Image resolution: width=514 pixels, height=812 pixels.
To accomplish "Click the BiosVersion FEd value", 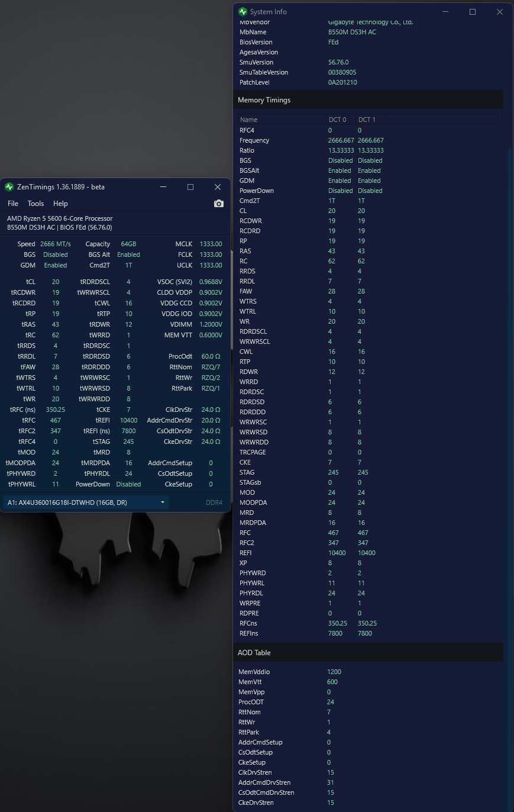I will click(x=334, y=42).
